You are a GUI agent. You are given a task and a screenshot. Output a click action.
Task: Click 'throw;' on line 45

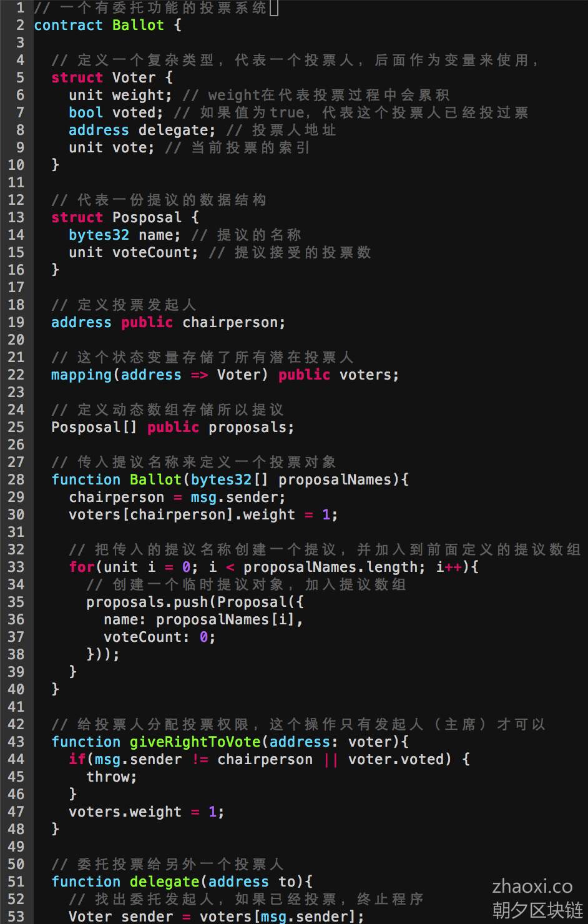pyautogui.click(x=112, y=777)
